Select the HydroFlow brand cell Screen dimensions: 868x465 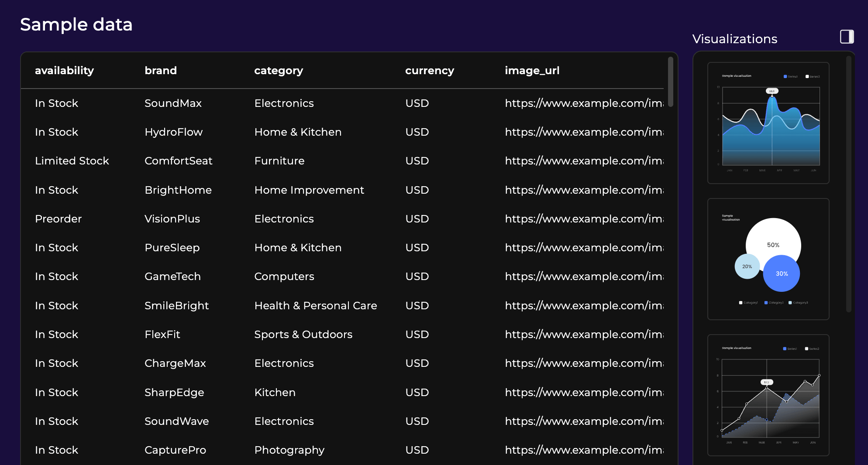tap(173, 132)
